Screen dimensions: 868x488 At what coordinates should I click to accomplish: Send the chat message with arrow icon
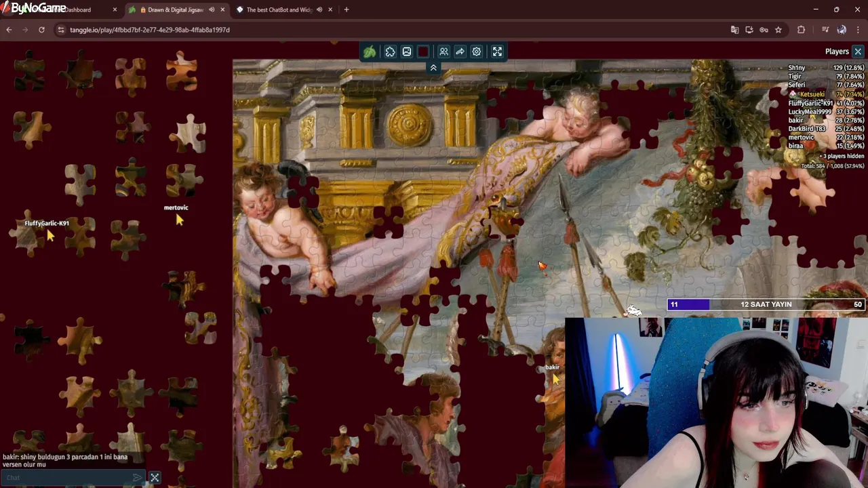[x=138, y=478]
